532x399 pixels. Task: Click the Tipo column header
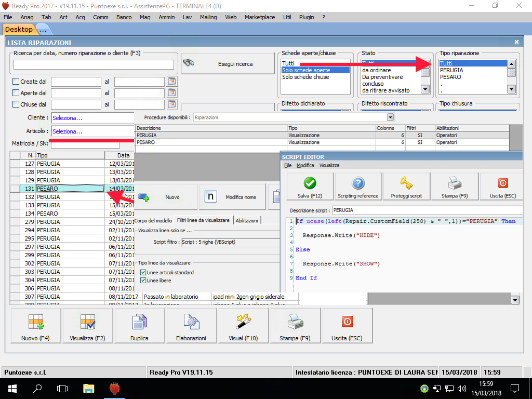70,155
